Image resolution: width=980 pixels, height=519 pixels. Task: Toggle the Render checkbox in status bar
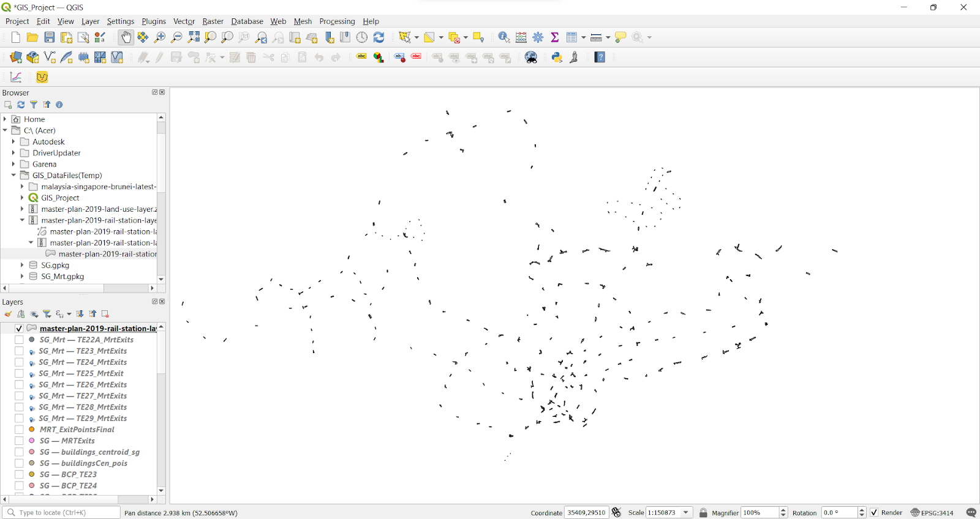[874, 513]
